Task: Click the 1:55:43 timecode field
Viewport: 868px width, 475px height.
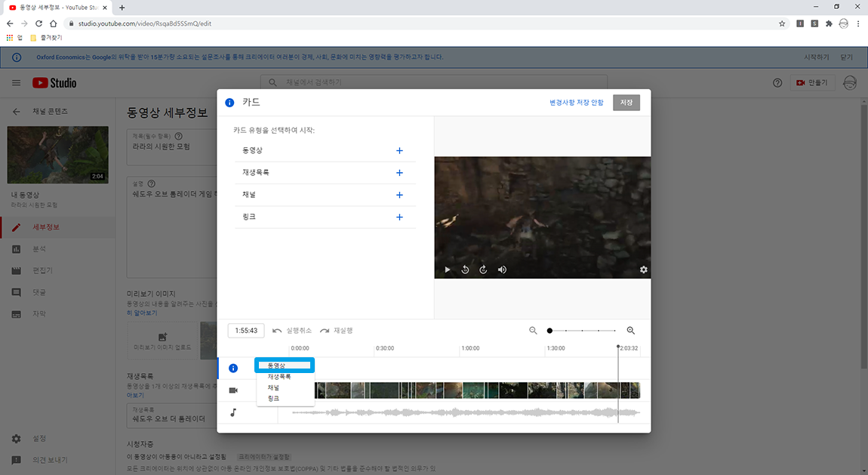Action: 246,331
